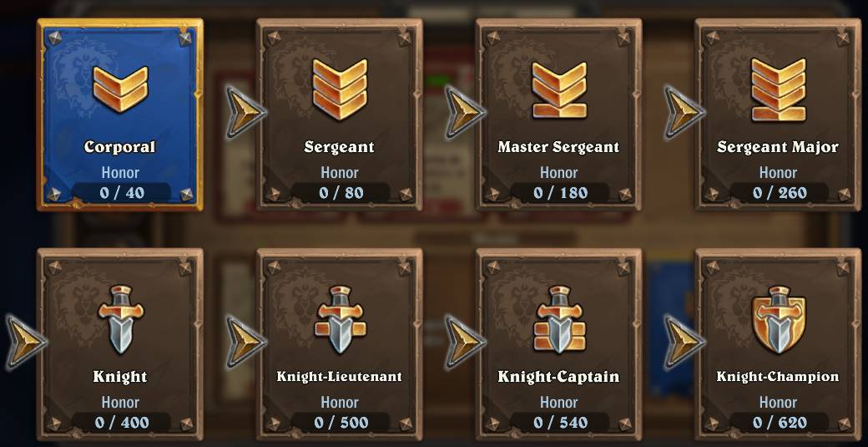The image size is (868, 447).
Task: Click the Sergeant triple-chevron rank icon
Action: click(340, 89)
